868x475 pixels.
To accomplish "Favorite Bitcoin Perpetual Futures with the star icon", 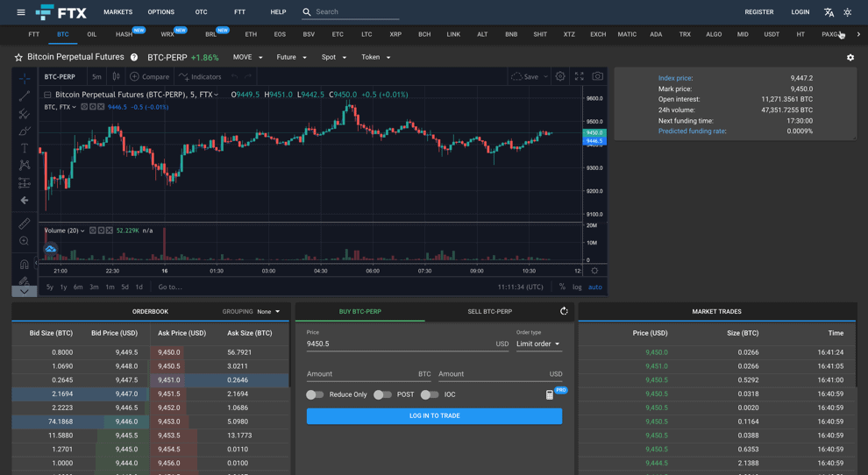I will pos(18,58).
